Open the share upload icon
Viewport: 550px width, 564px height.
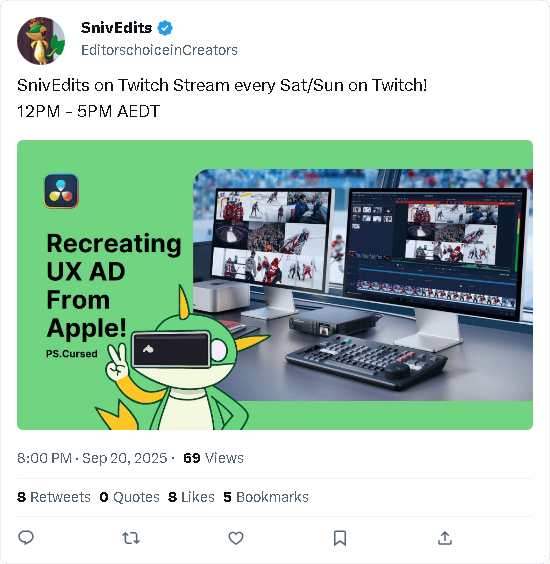445,538
